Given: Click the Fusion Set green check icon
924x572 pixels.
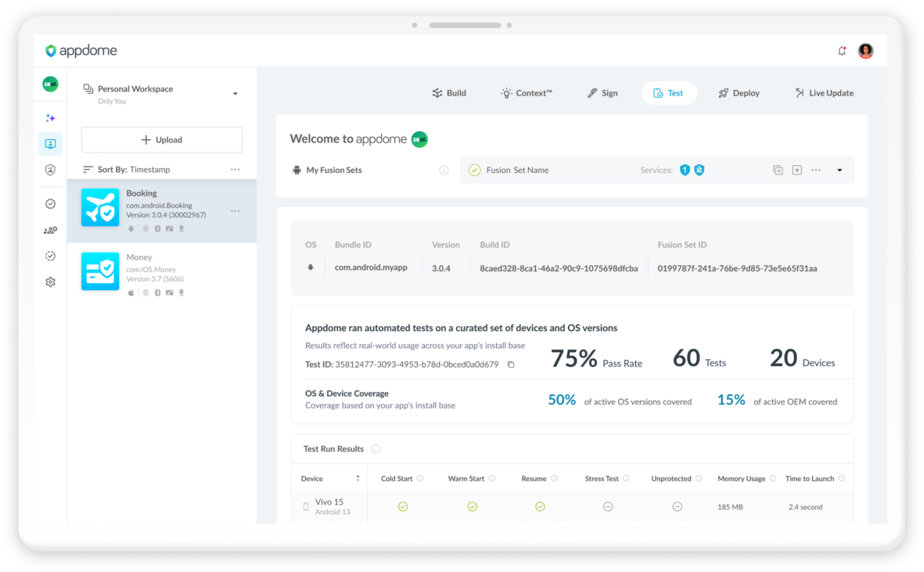Looking at the screenshot, I should tap(474, 171).
